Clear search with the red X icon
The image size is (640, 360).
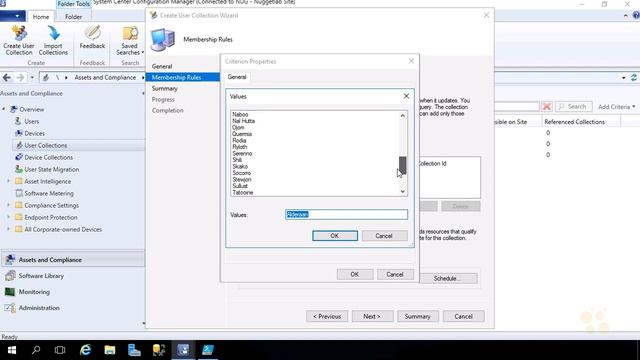tap(547, 107)
